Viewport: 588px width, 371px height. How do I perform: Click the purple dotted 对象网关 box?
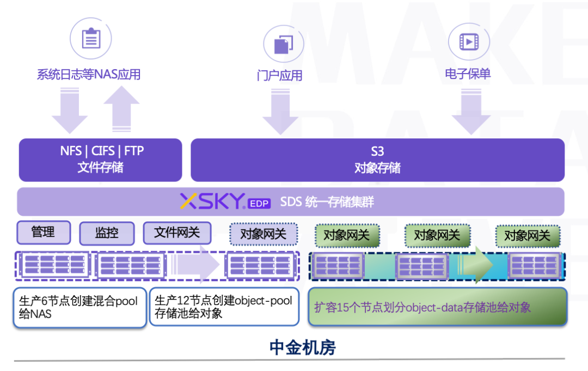264,234
